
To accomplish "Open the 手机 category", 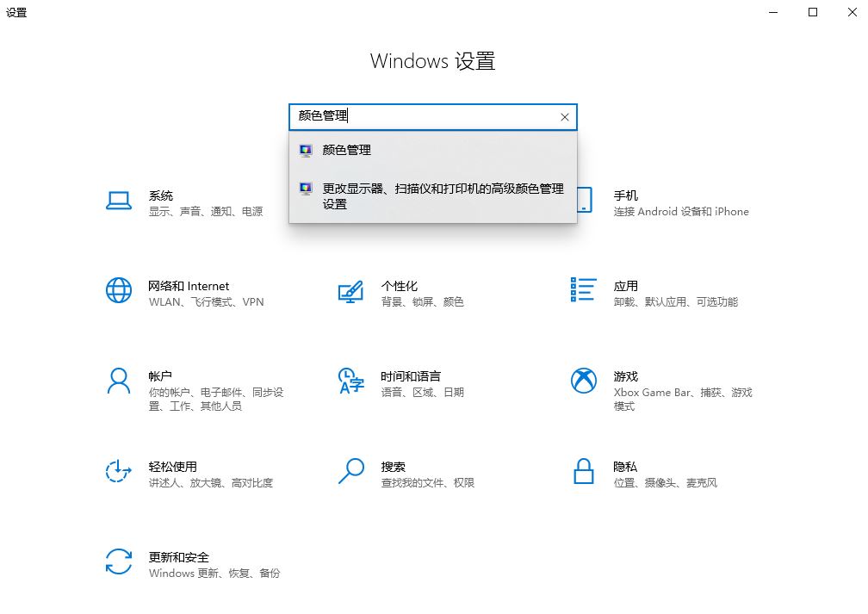I will [x=625, y=195].
